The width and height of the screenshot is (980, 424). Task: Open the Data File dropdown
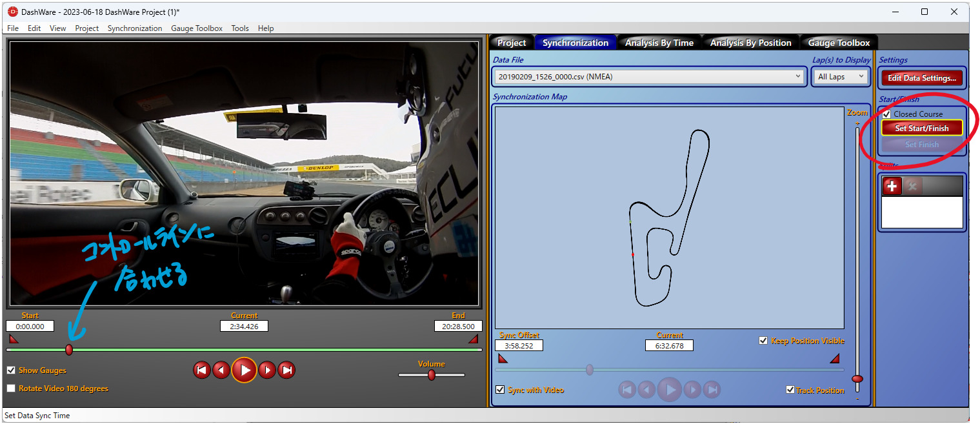coord(649,77)
